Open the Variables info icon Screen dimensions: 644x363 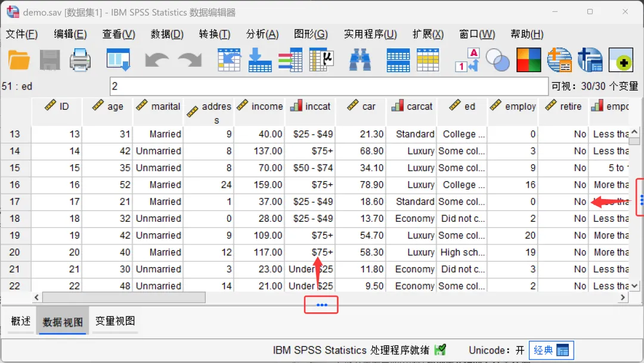tap(290, 60)
